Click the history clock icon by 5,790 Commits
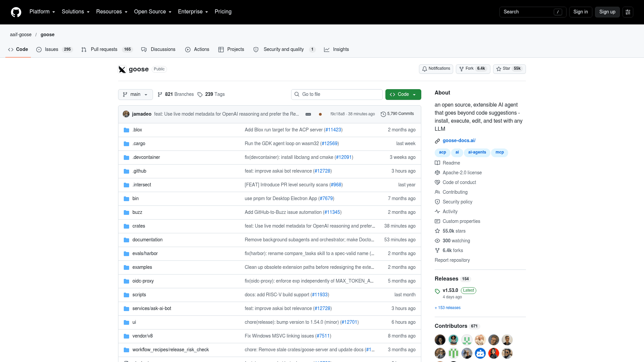Viewport: 644px width, 362px height. coord(383,114)
